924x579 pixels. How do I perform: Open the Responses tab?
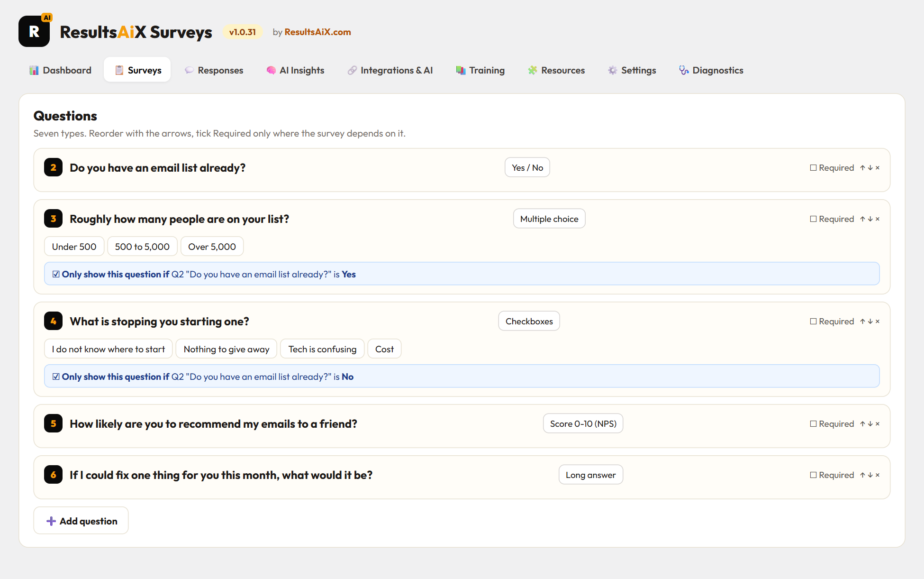(214, 70)
